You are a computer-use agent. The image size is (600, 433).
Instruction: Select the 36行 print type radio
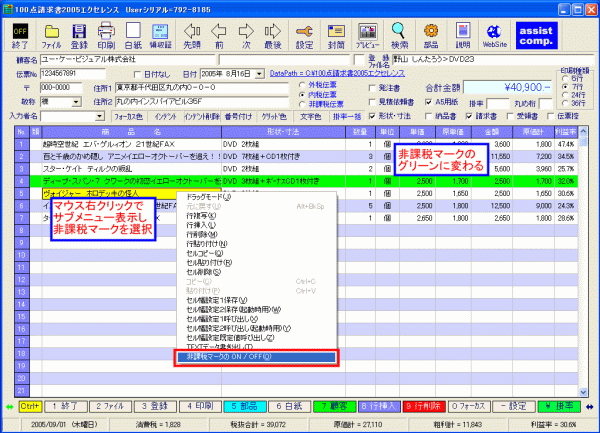click(x=565, y=103)
